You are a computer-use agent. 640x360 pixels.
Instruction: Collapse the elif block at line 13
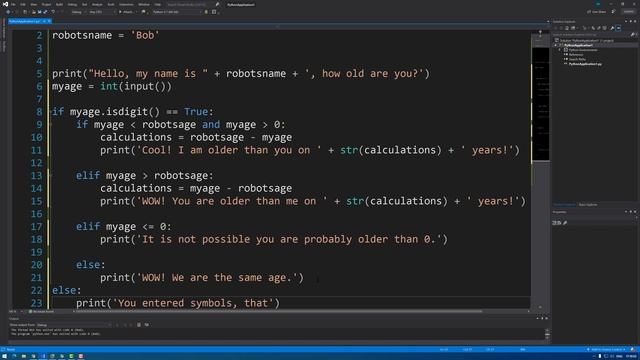(50, 176)
